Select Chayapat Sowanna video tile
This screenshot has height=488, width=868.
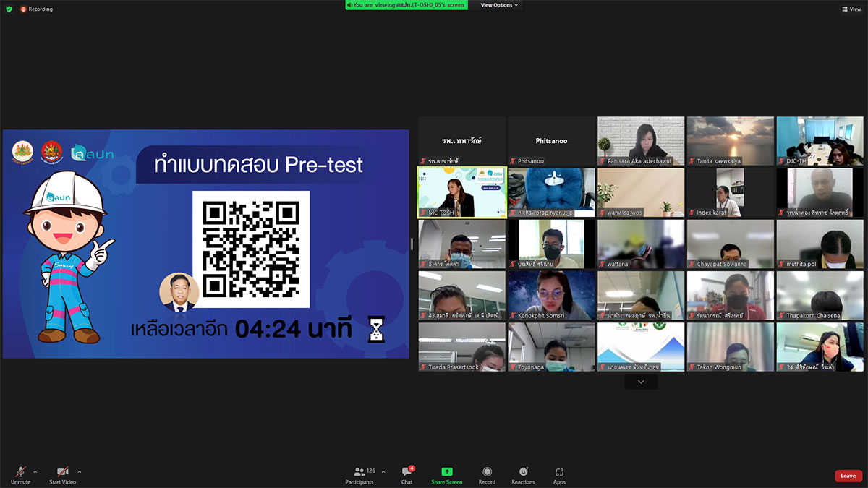(730, 244)
